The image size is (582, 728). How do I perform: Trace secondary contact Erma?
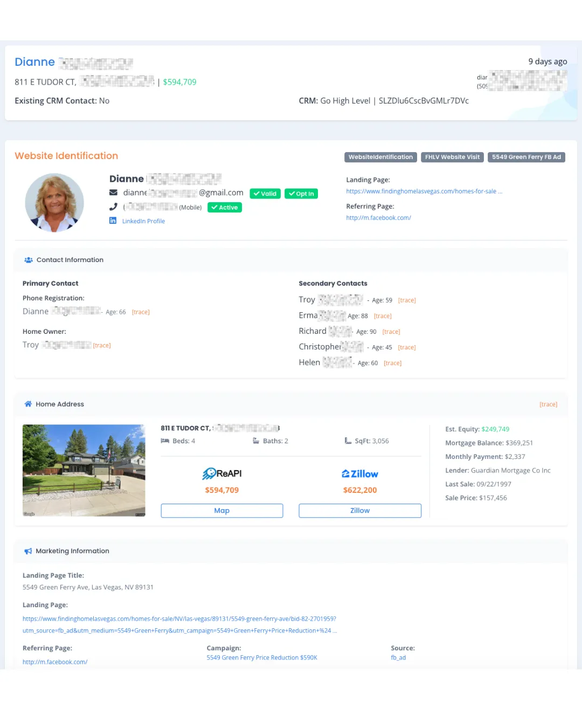point(383,316)
